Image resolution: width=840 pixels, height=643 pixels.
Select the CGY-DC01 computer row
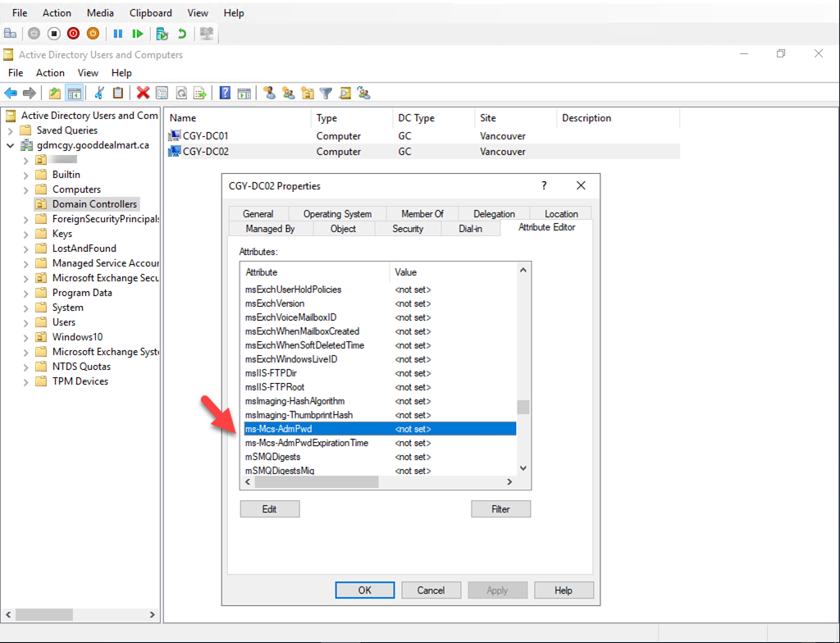[x=423, y=136]
